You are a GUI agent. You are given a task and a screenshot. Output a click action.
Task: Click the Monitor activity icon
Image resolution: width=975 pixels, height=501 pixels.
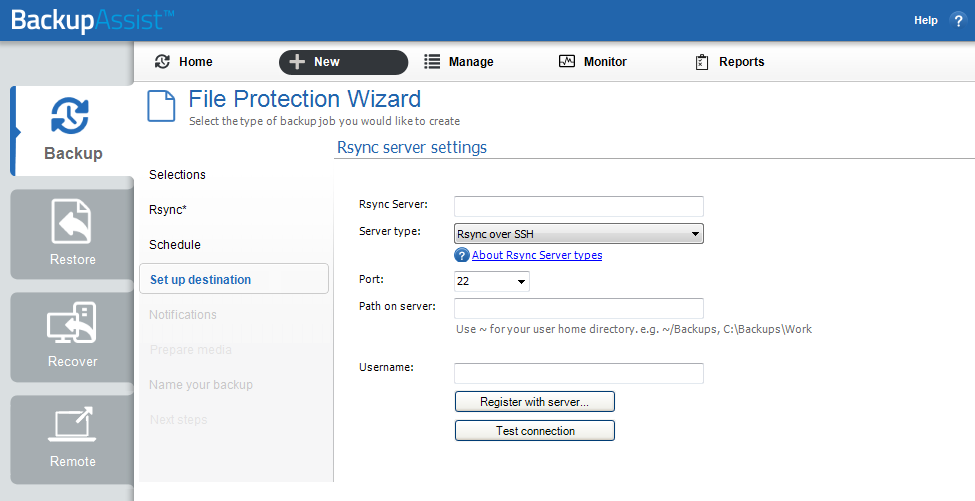point(567,62)
